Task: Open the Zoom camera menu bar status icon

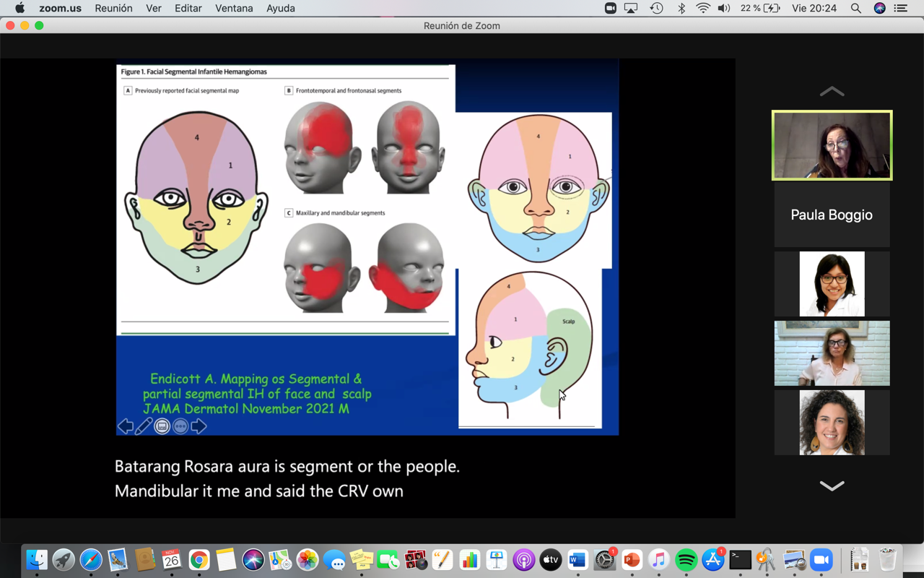Action: point(610,9)
